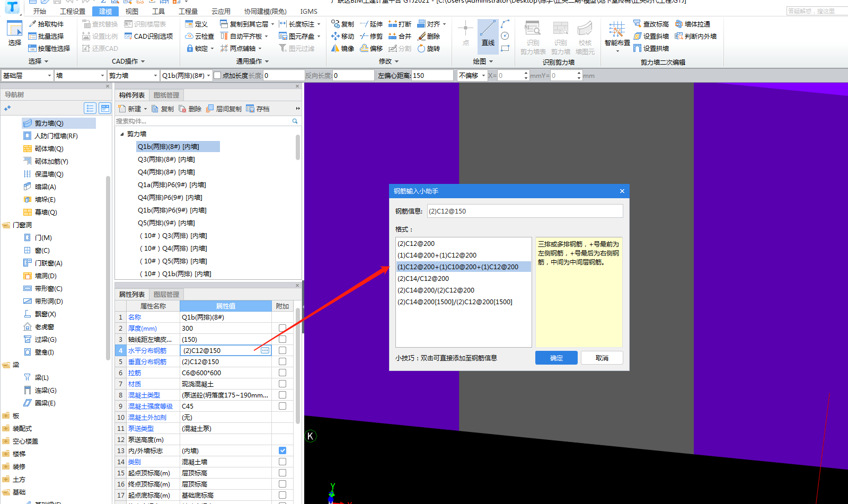Click the 查改标高 elevation edit tool
The height and width of the screenshot is (504, 848).
[651, 24]
